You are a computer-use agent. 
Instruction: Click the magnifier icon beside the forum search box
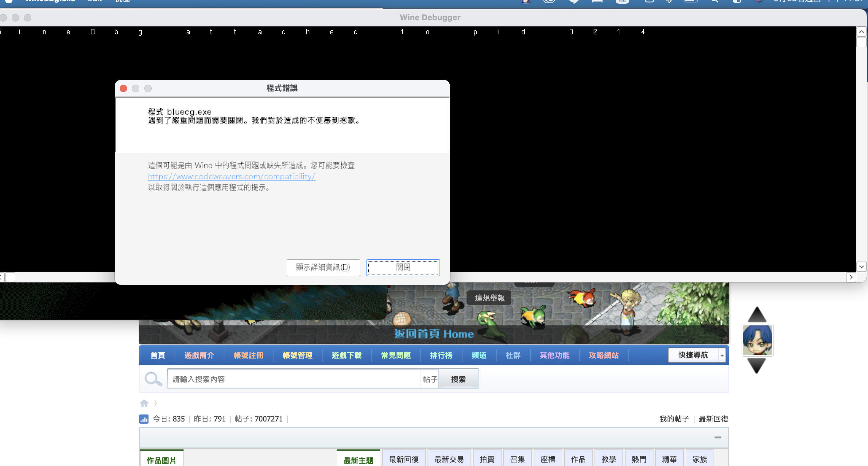153,379
